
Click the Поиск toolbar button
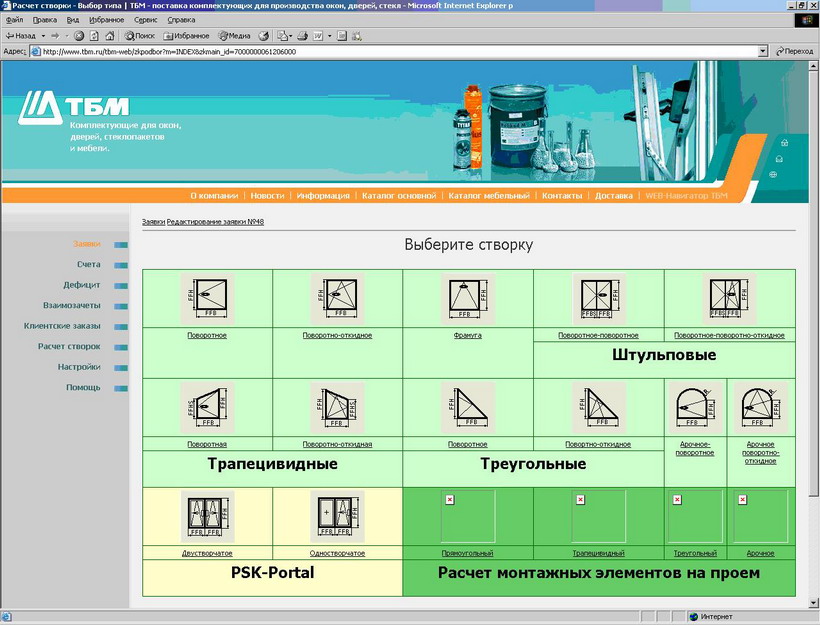tap(139, 35)
